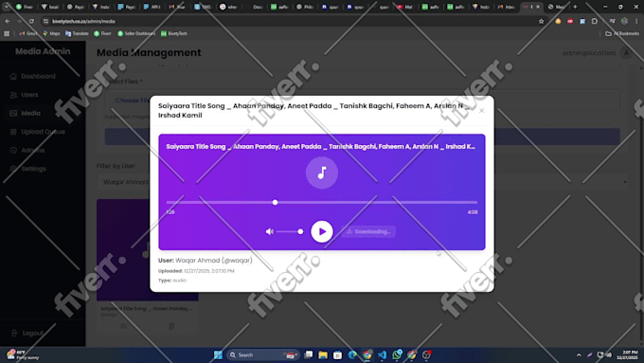
Task: Open the Seller Dashboard bookmark
Action: pos(136,34)
